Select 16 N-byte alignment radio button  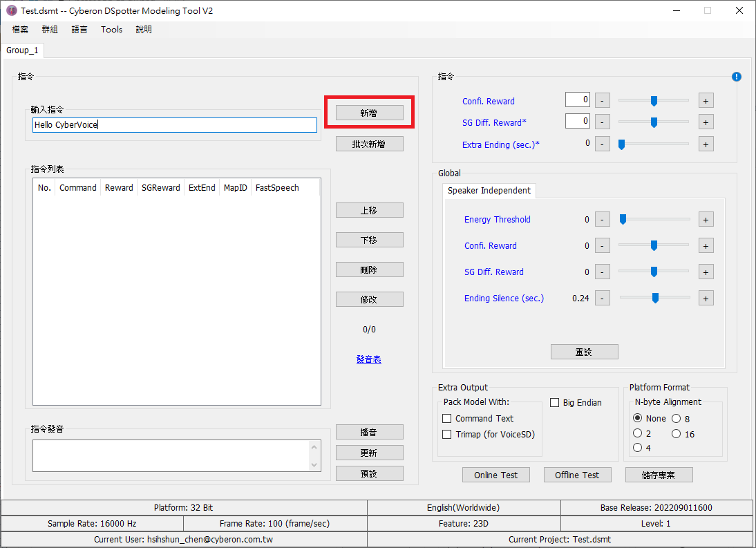[676, 434]
